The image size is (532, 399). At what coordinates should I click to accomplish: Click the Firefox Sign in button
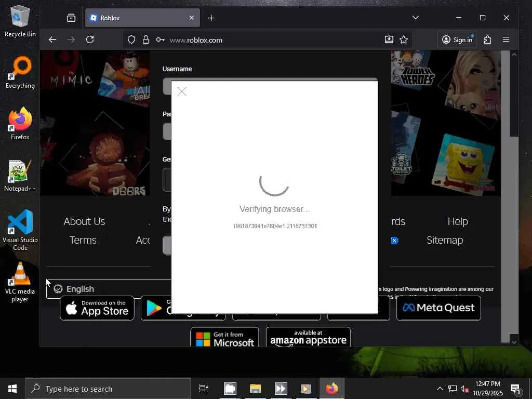tap(457, 39)
